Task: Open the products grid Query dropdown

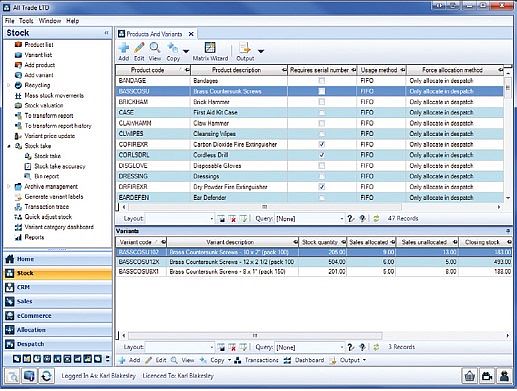Action: (x=342, y=219)
